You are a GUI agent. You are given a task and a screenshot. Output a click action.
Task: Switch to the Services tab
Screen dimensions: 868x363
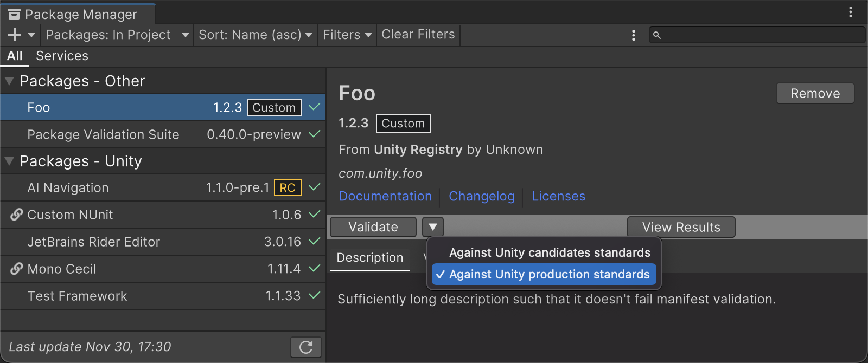point(62,56)
